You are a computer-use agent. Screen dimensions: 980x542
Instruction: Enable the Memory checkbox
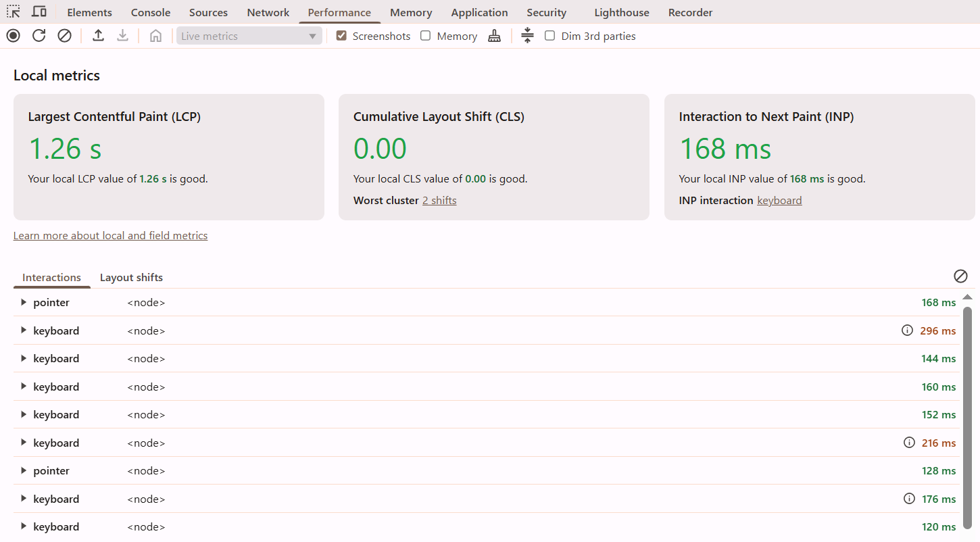(426, 36)
